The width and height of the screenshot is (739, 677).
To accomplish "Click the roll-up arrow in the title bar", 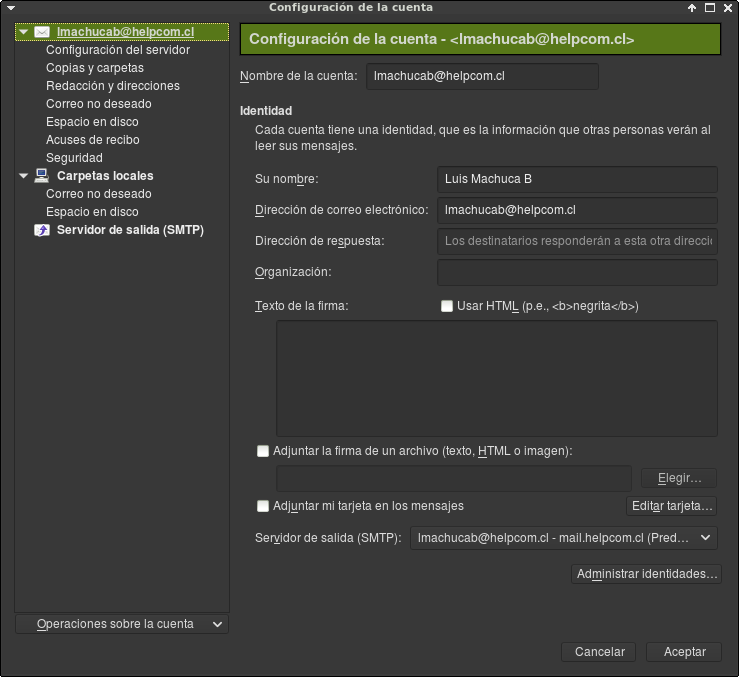I will [692, 8].
